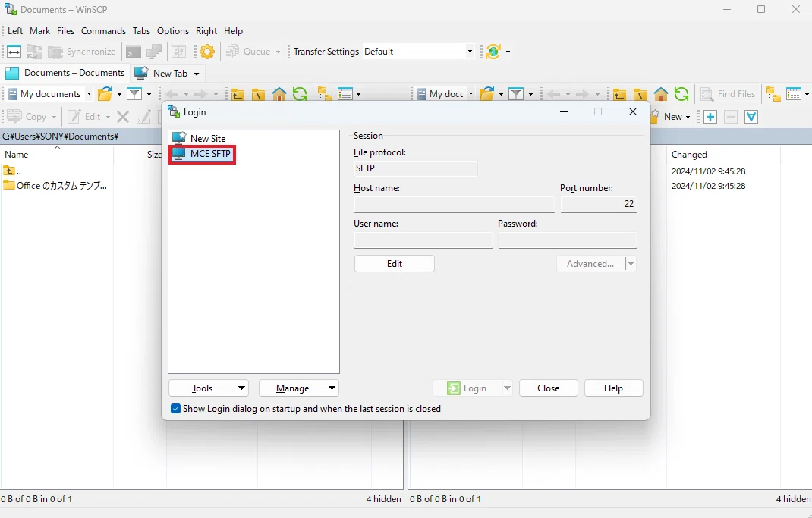Open the Manage dropdown in Login dialog
This screenshot has height=518, width=812.
(299, 388)
